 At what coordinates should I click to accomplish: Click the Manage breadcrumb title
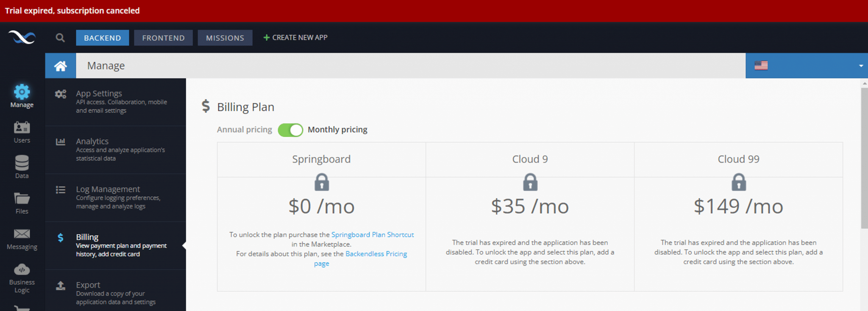point(106,66)
